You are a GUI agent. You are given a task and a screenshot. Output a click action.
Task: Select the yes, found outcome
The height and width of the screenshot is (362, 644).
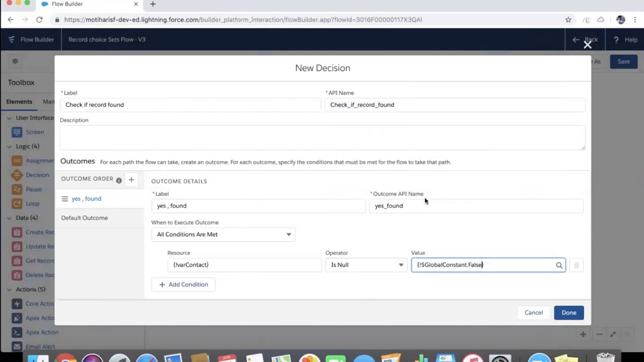click(87, 199)
